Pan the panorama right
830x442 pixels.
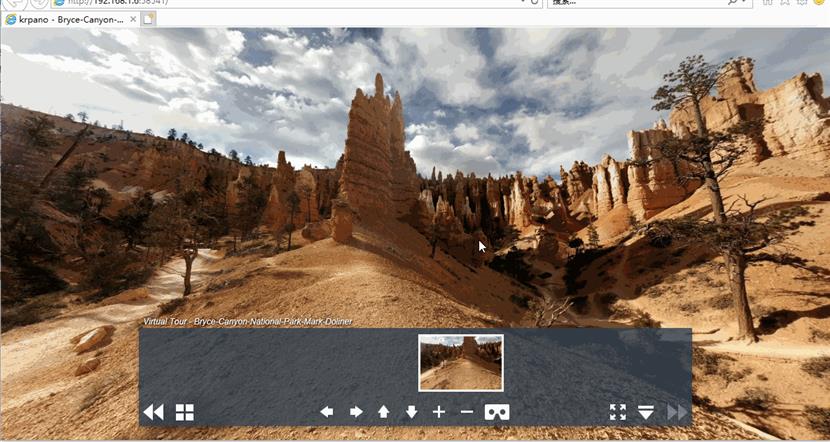(x=356, y=412)
